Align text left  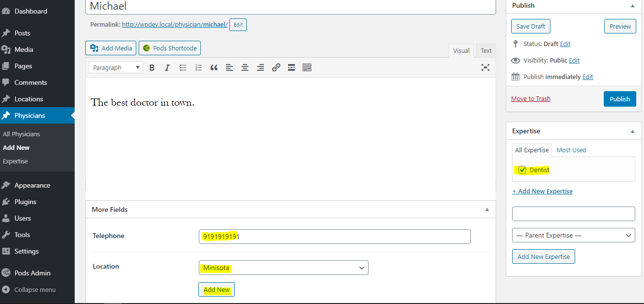point(229,67)
